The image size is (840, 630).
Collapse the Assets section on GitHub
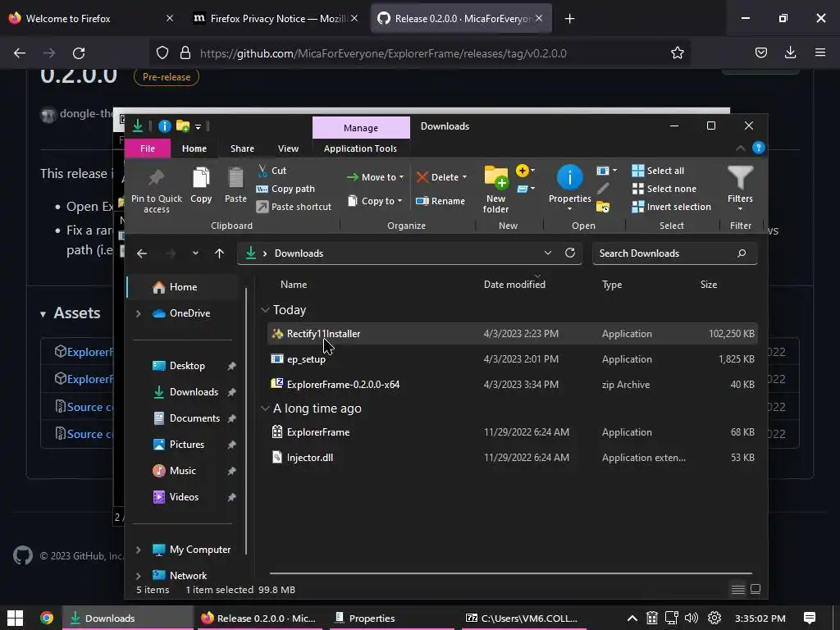tap(43, 314)
